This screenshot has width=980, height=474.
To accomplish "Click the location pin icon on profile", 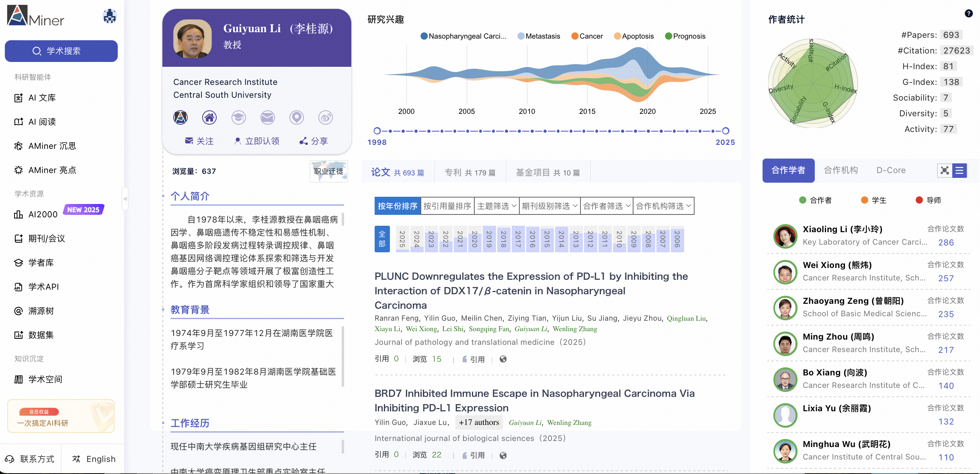I will 297,117.
